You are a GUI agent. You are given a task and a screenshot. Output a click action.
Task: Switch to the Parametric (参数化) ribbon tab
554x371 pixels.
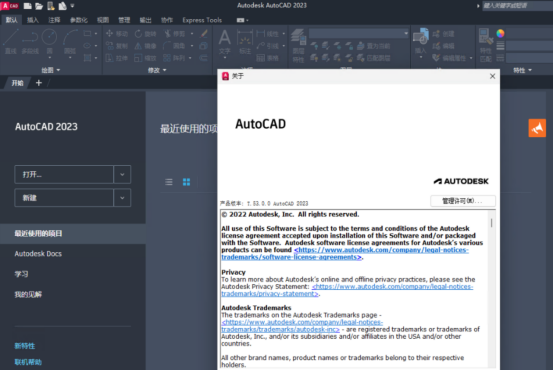click(x=78, y=20)
